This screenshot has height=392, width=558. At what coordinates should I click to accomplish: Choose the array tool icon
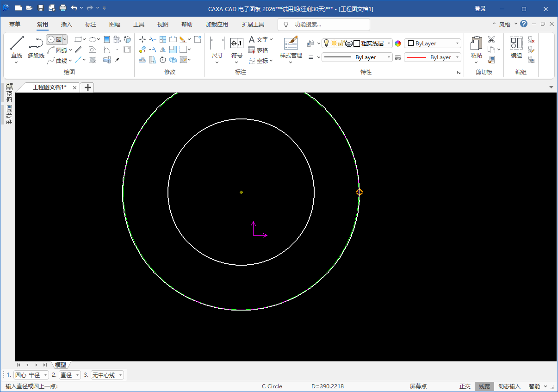(163, 39)
